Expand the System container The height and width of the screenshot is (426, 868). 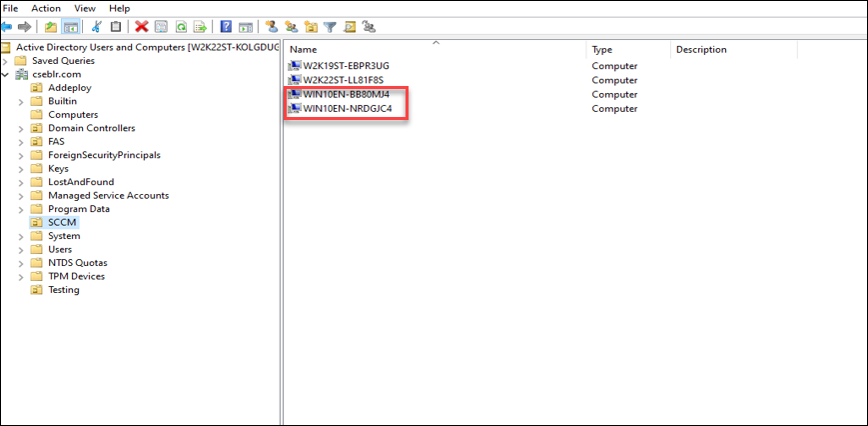click(21, 236)
